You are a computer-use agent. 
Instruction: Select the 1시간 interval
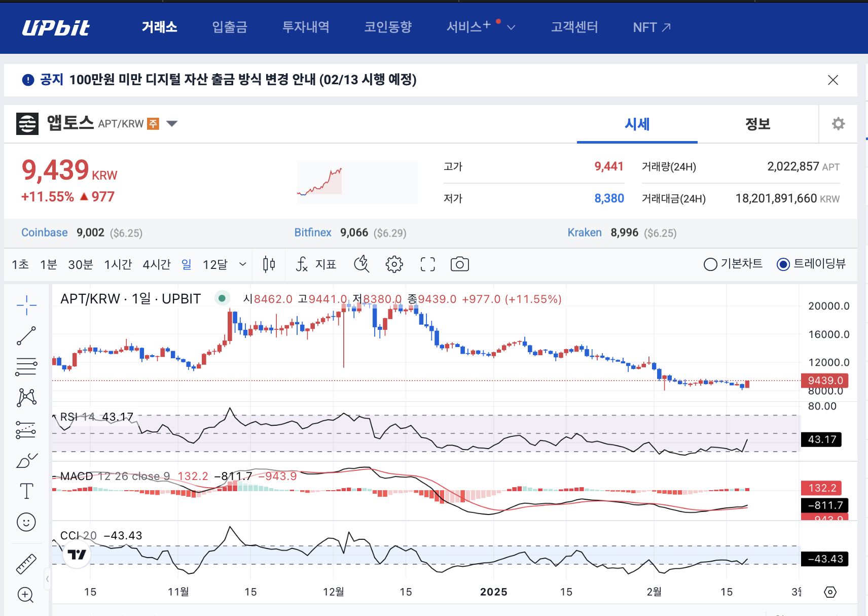[x=118, y=264]
